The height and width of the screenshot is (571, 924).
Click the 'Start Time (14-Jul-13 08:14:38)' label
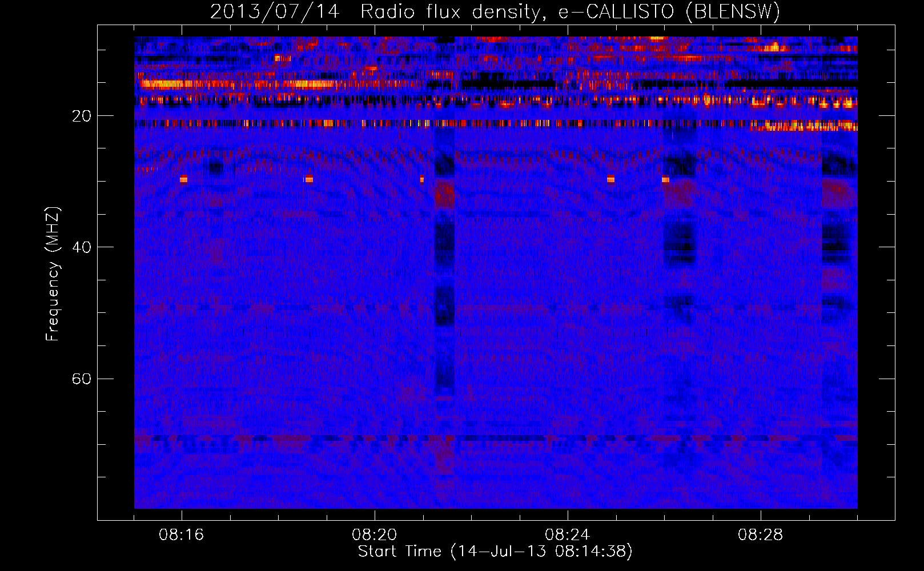[x=495, y=552]
